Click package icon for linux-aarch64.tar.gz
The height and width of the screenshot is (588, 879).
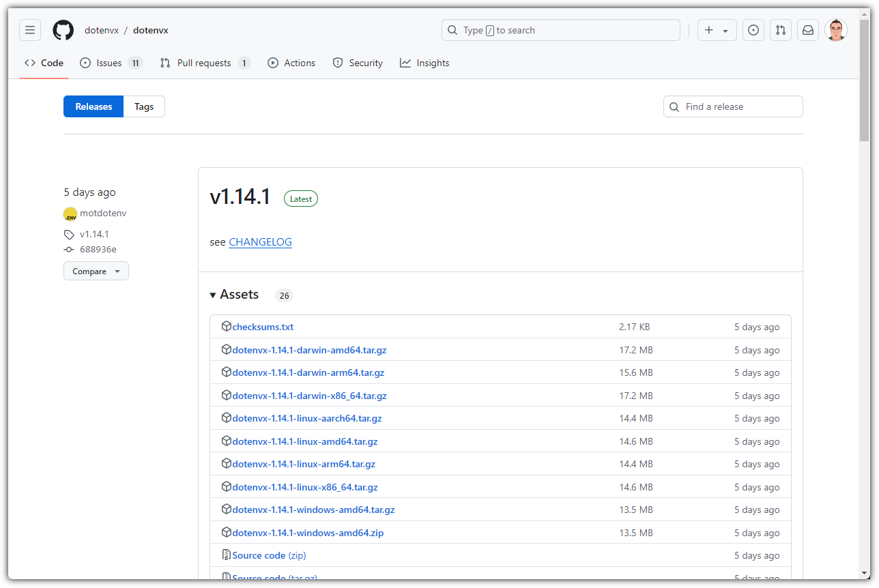(227, 418)
